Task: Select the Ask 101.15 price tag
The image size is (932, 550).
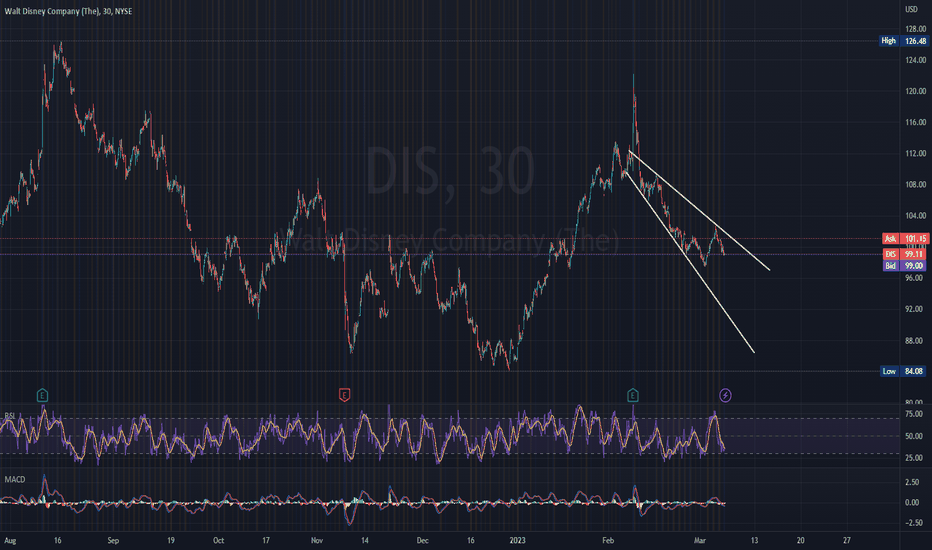Action: click(905, 238)
